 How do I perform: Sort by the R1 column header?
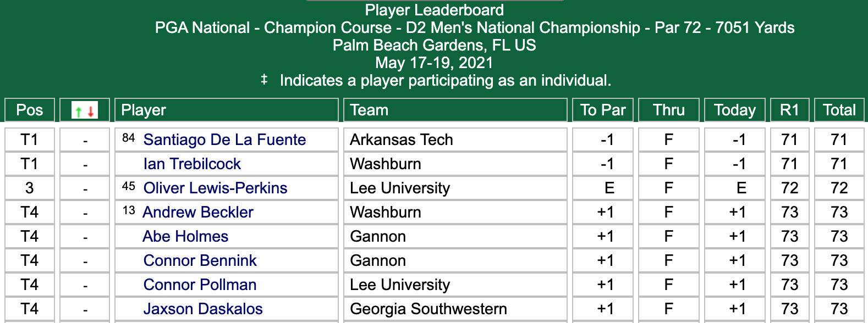pyautogui.click(x=790, y=110)
